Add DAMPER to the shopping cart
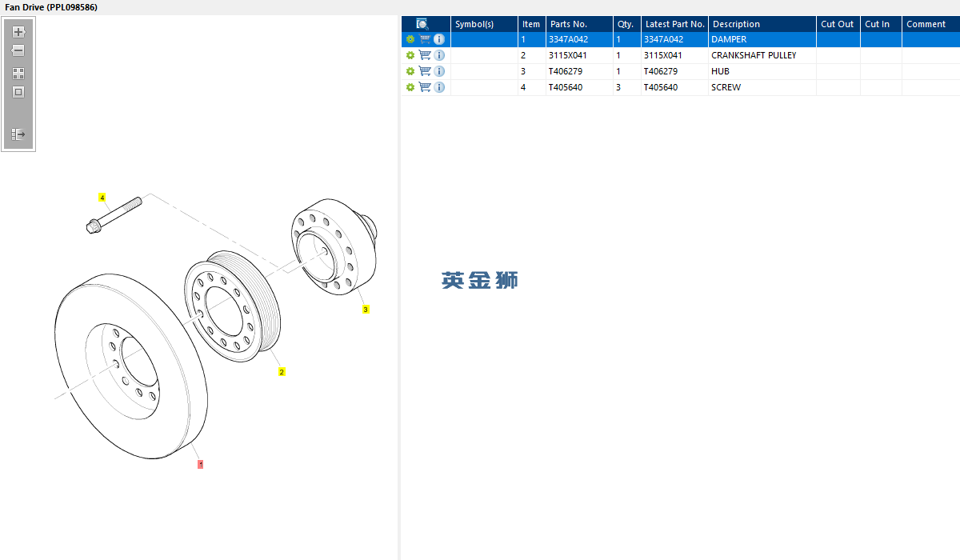This screenshot has height=560, width=960. tap(425, 39)
